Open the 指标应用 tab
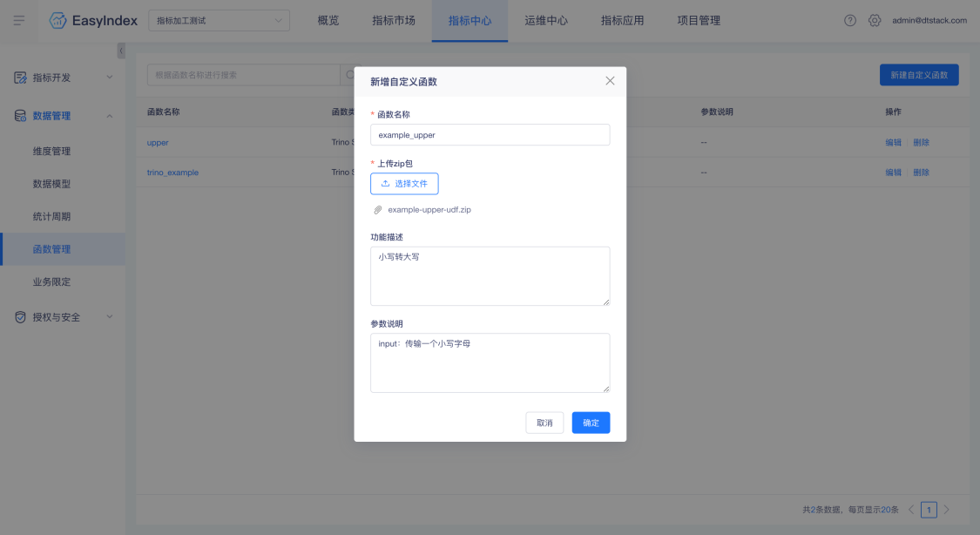Screen dimensions: 980x535 point(623,21)
